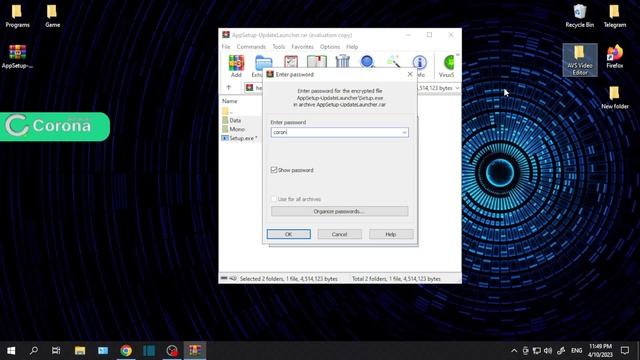This screenshot has height=360, width=640.
Task: Select the AVS Video Editor desktop icon
Action: coord(580,60)
